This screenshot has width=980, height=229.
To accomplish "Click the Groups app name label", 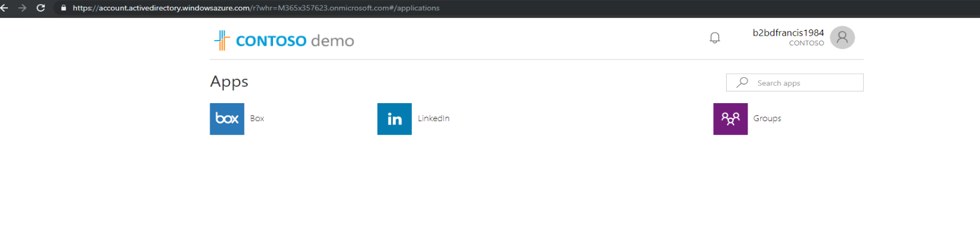I will [767, 118].
